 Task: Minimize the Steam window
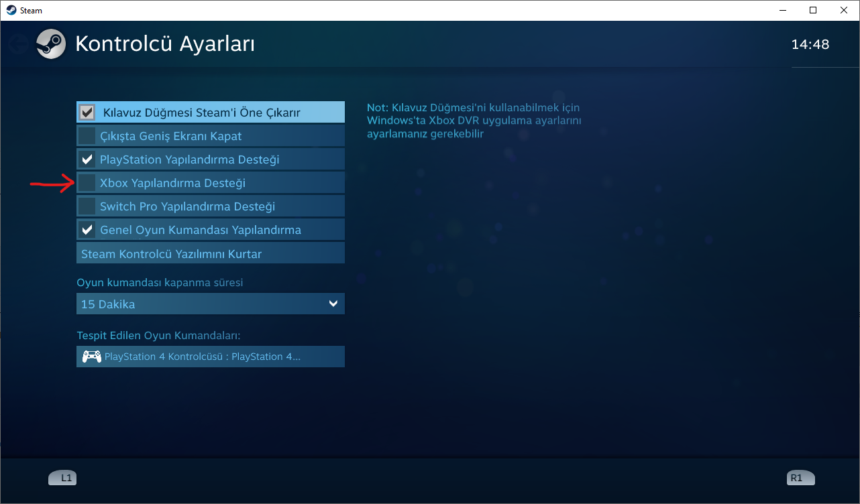click(782, 10)
